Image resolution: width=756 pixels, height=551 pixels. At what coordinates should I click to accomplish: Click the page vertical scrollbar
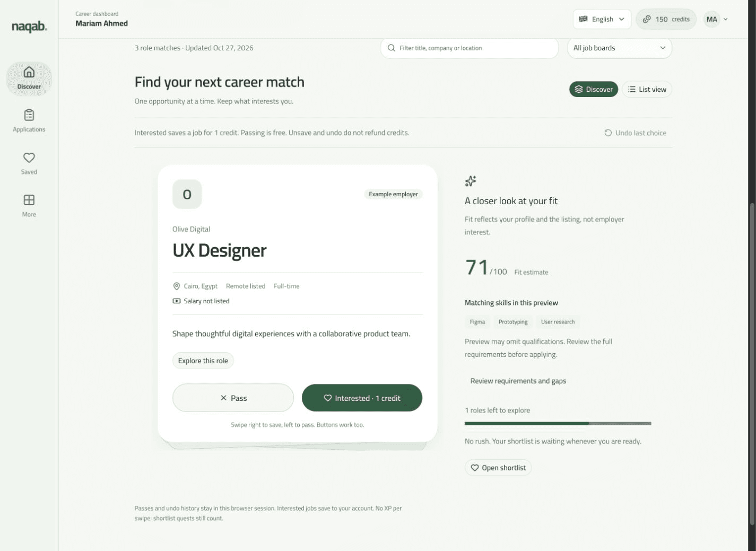[x=752, y=363]
